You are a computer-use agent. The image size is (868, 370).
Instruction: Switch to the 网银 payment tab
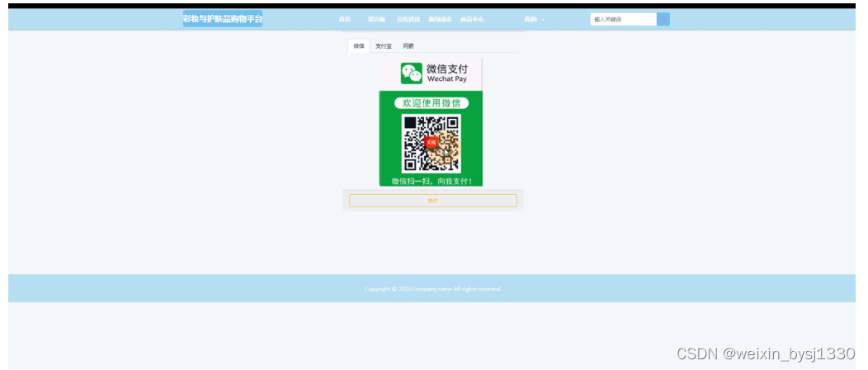click(x=408, y=46)
